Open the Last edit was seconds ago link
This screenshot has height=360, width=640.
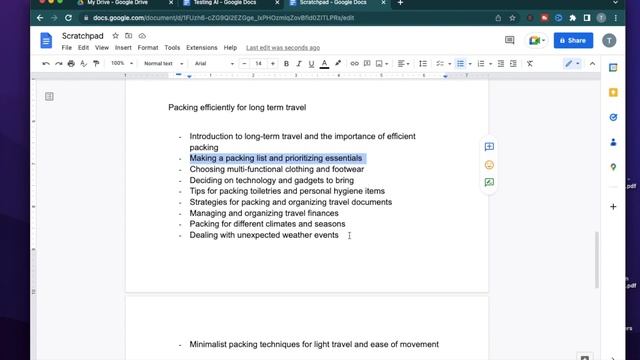click(283, 48)
